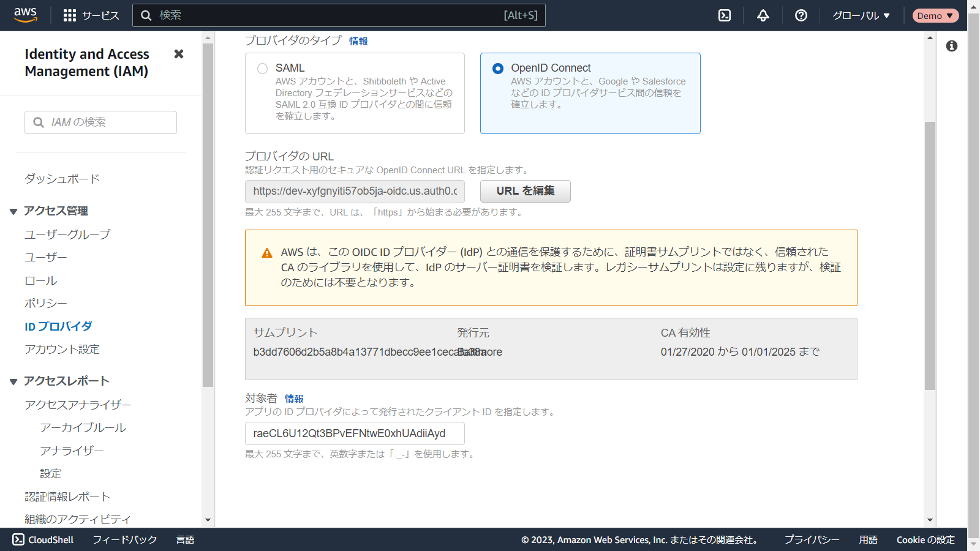Select the SAML provider type
The width and height of the screenshot is (980, 551).
263,69
